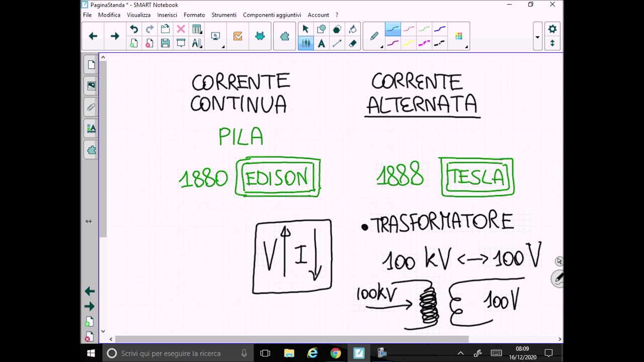644x362 pixels.
Task: Open the Account menu
Action: [x=318, y=15]
